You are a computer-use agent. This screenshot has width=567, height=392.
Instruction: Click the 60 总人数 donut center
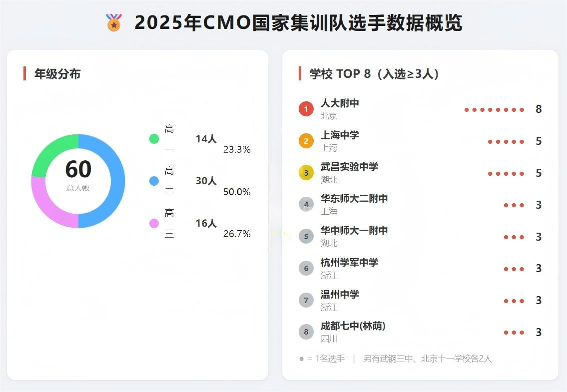coord(78,175)
